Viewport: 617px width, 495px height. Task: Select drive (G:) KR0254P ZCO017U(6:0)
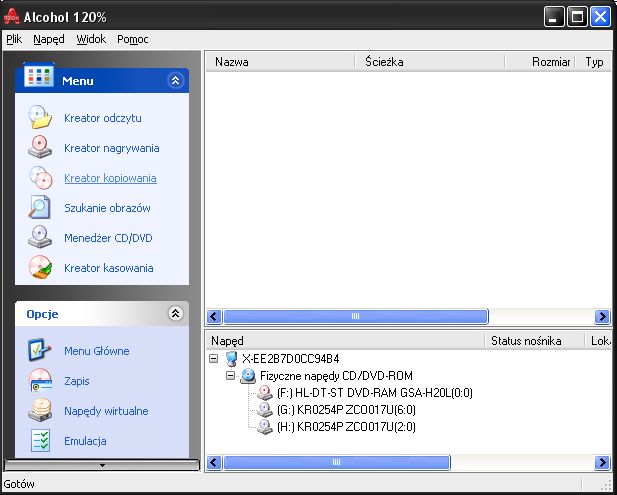point(346,410)
